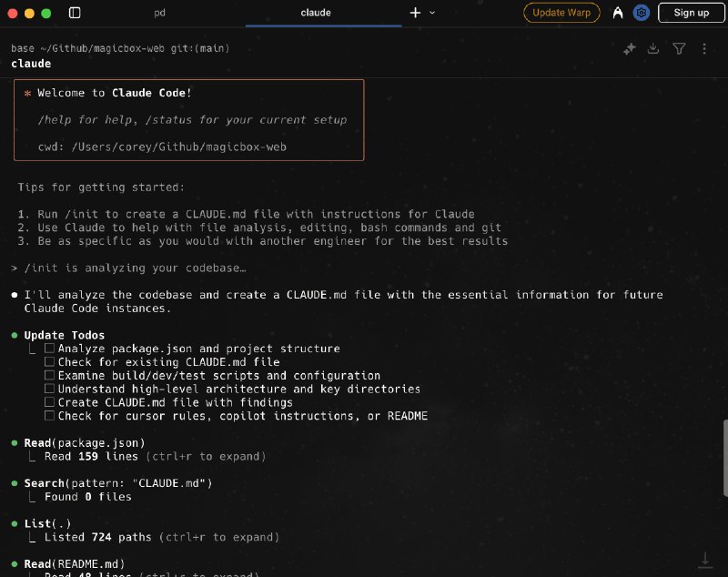The image size is (728, 577).
Task: Click the green zoom window button
Action: pos(46,13)
